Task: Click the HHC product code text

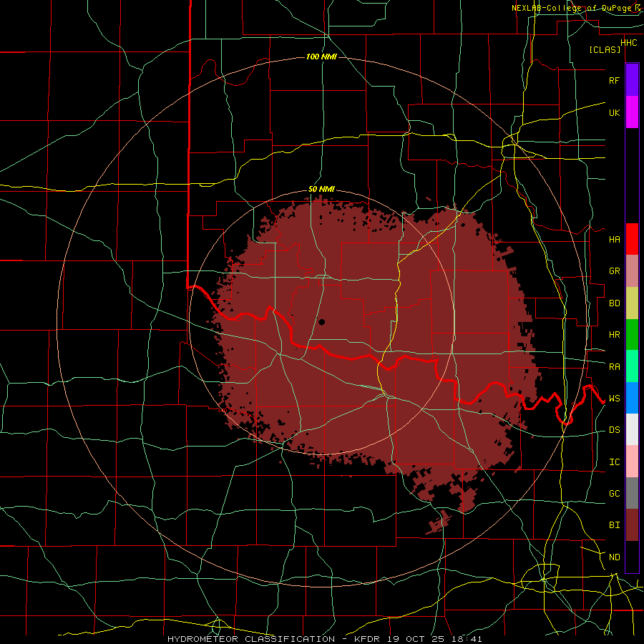Action: tap(629, 43)
